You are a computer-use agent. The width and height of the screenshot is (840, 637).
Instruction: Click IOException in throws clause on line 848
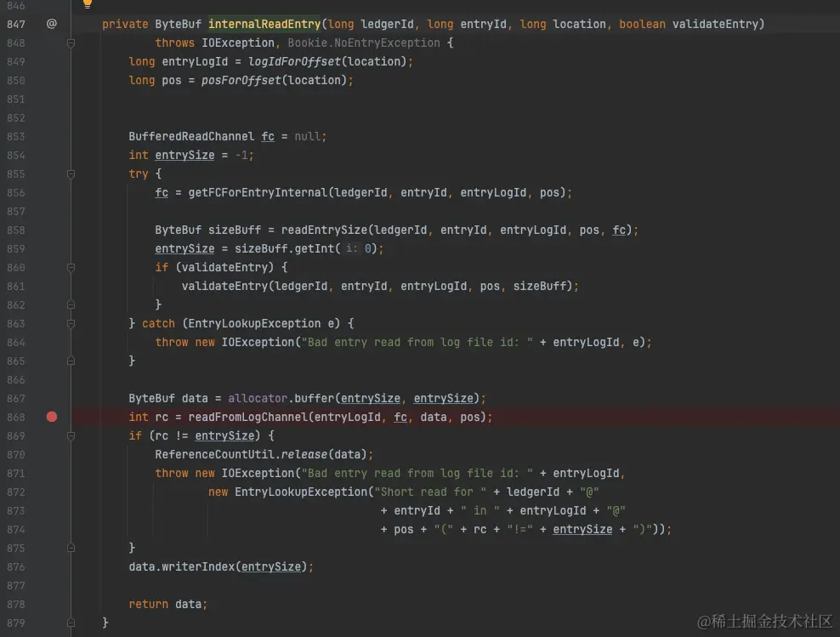238,43
